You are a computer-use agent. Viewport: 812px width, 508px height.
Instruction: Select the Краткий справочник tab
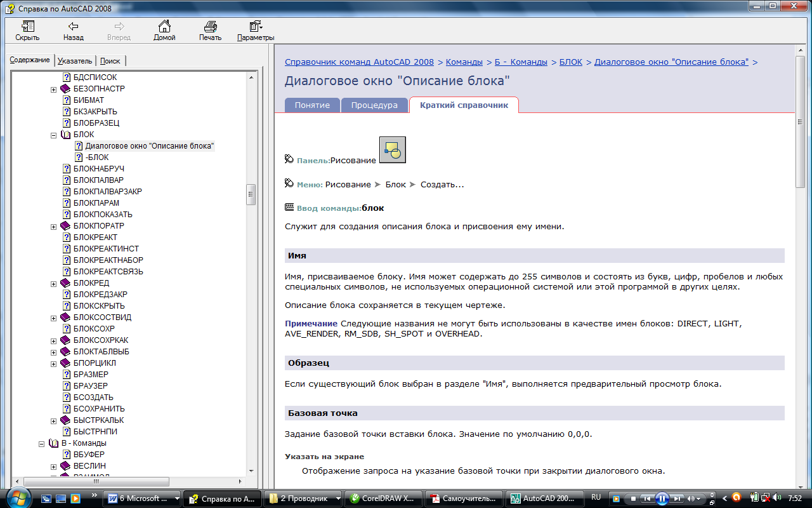click(464, 105)
